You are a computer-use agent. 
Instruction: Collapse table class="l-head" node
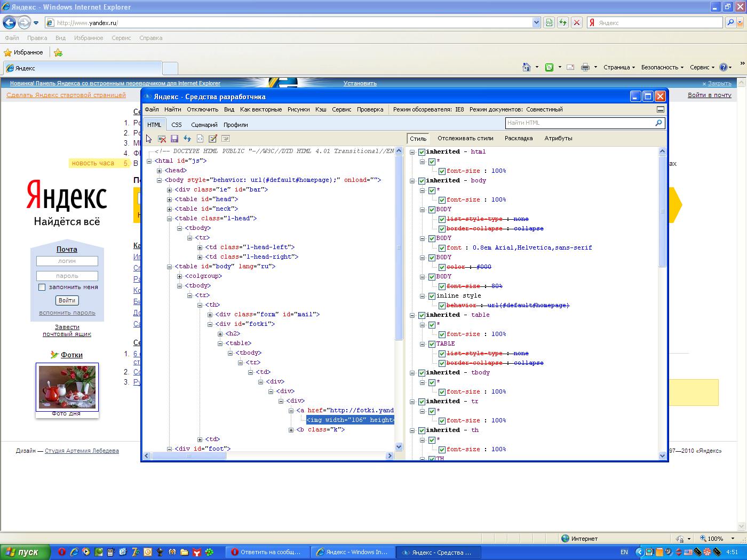click(x=169, y=219)
